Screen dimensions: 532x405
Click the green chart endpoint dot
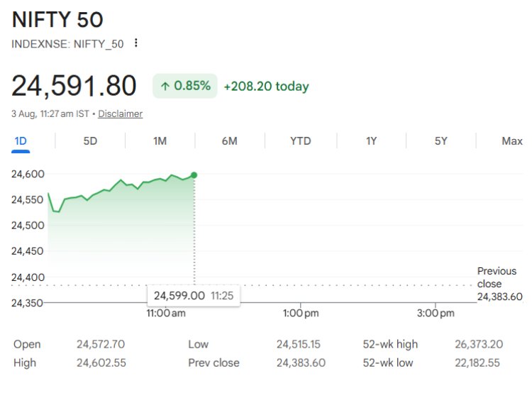pos(194,175)
